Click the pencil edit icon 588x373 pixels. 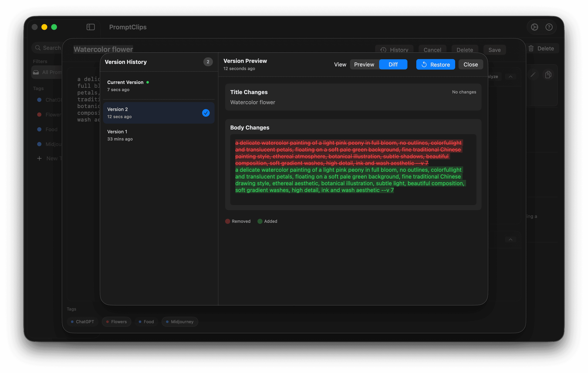coord(533,75)
